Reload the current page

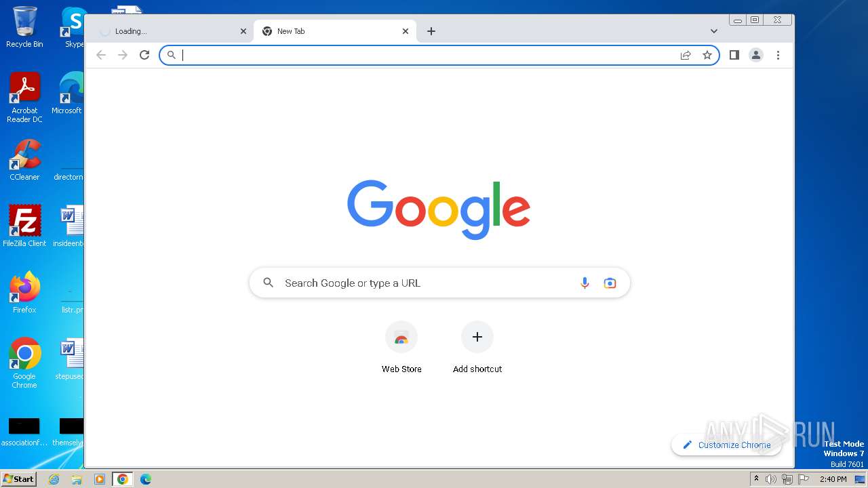(144, 55)
